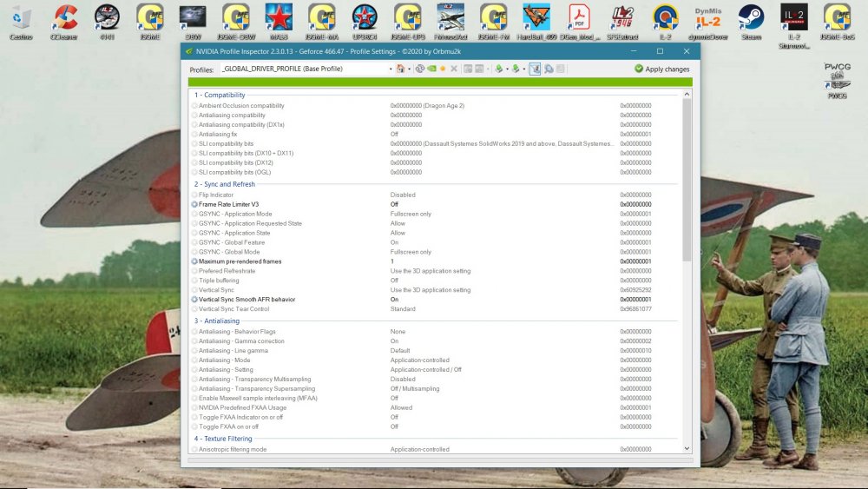Click the _GLOBAL_DRIVER_PROFILE profile name field

pyautogui.click(x=304, y=69)
